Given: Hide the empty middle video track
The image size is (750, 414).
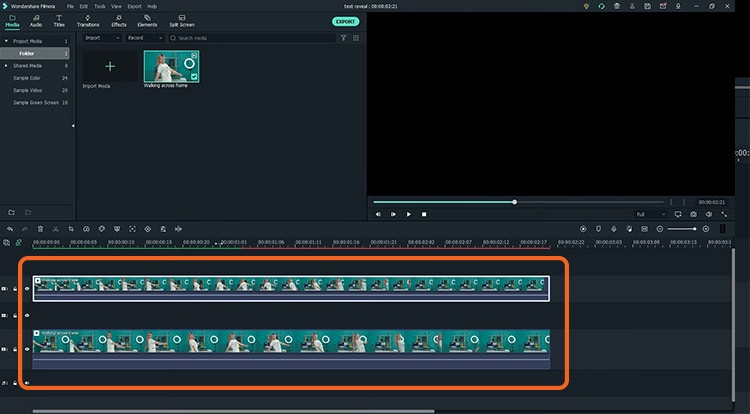Looking at the screenshot, I should tap(27, 316).
